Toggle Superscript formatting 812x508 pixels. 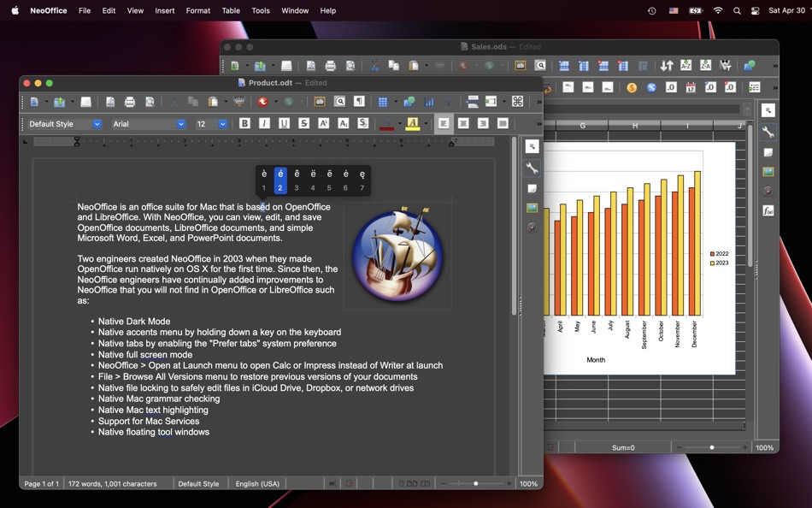(324, 123)
